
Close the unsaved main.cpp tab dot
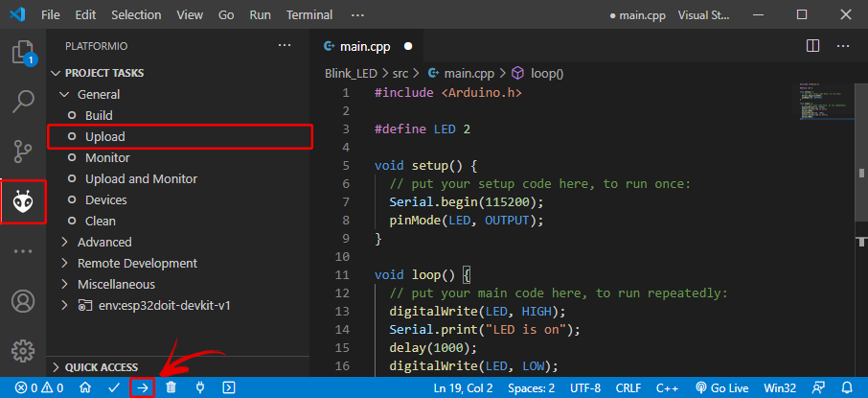point(408,46)
